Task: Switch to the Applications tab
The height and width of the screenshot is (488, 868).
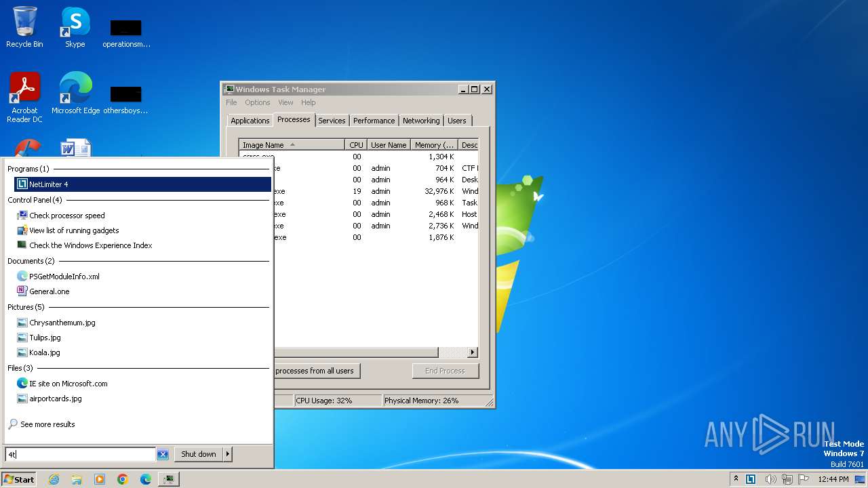Action: [250, 121]
